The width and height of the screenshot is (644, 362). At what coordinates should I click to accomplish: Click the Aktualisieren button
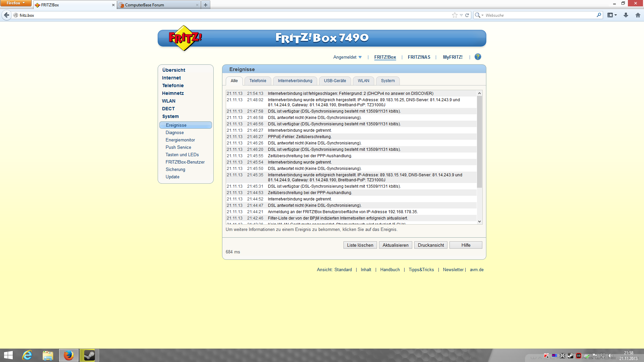(x=395, y=245)
